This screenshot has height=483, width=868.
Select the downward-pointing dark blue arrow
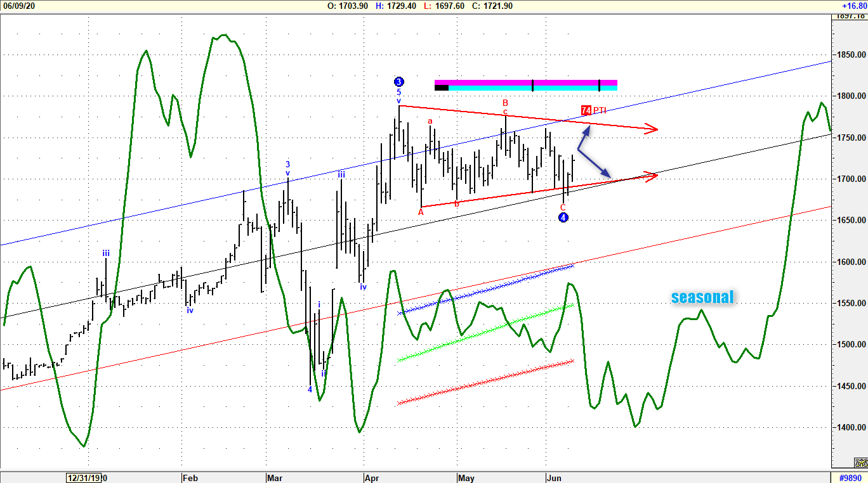point(600,168)
